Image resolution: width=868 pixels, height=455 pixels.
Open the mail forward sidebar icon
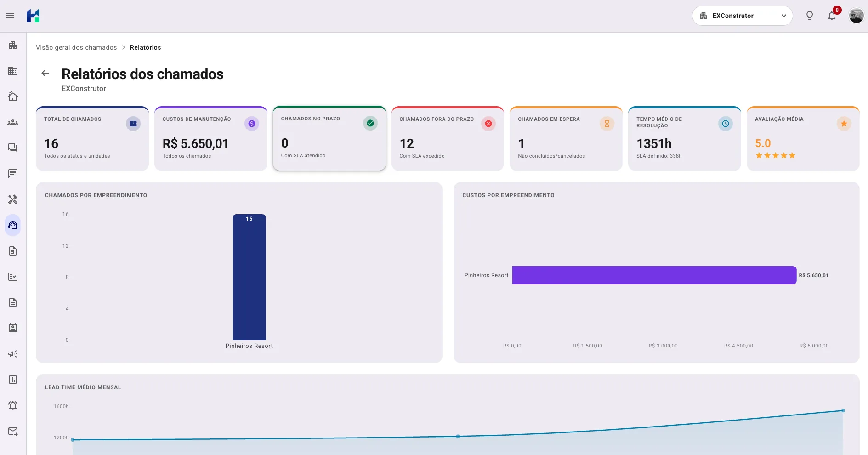coord(13,431)
